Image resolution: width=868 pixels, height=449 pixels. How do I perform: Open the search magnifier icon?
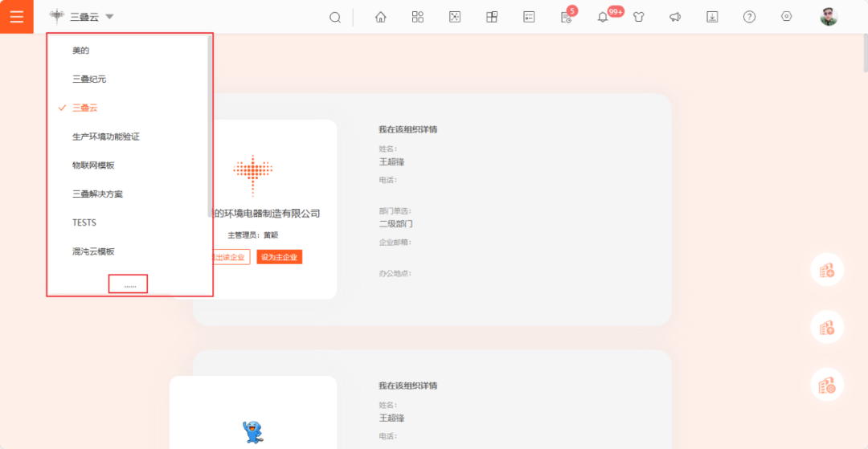335,17
